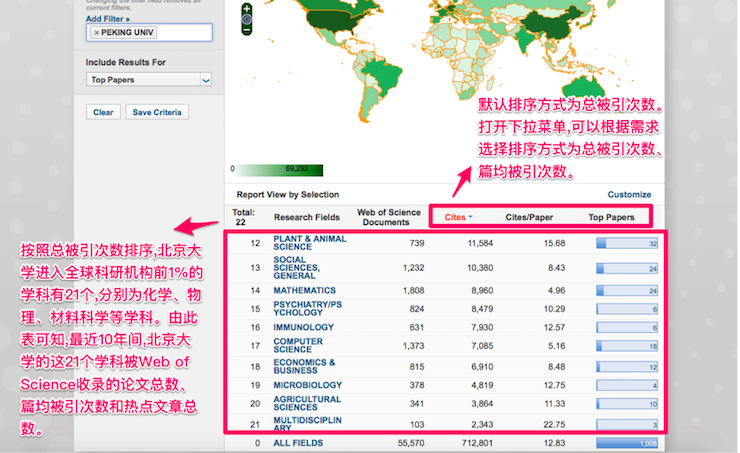
Task: Click the ALL FIELDS top papers bar
Action: click(627, 443)
